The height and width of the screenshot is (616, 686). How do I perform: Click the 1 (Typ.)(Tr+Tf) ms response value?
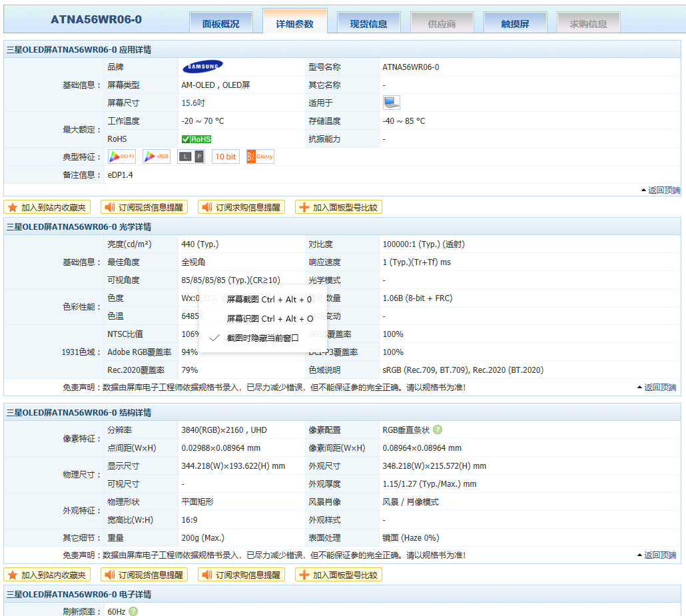tap(416, 262)
